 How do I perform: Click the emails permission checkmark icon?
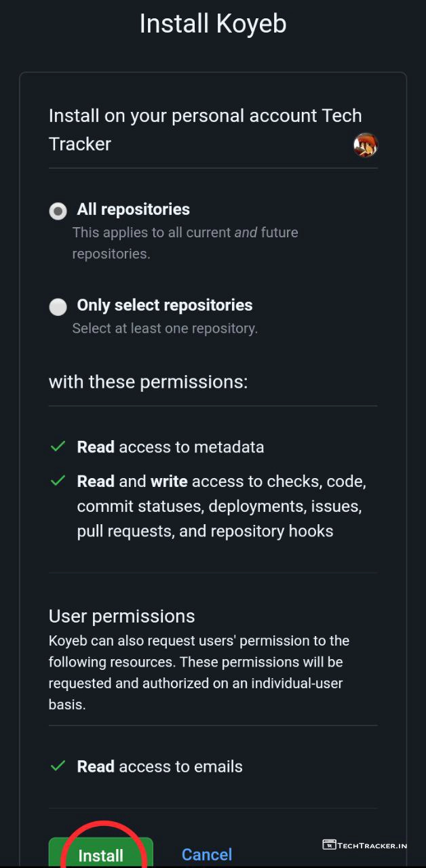coord(58,766)
